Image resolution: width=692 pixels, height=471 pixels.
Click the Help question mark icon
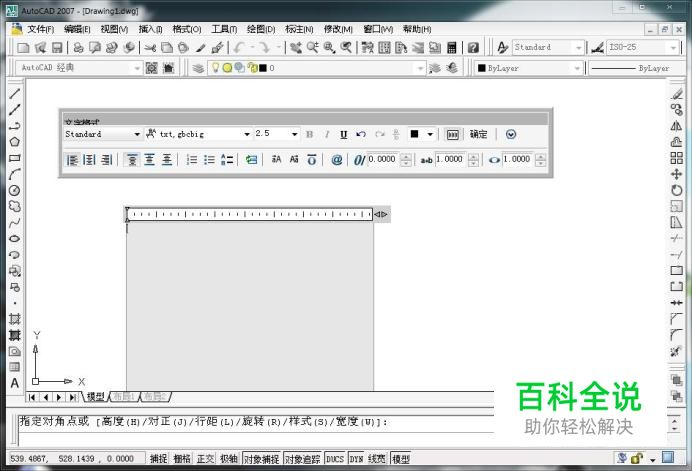(x=473, y=47)
